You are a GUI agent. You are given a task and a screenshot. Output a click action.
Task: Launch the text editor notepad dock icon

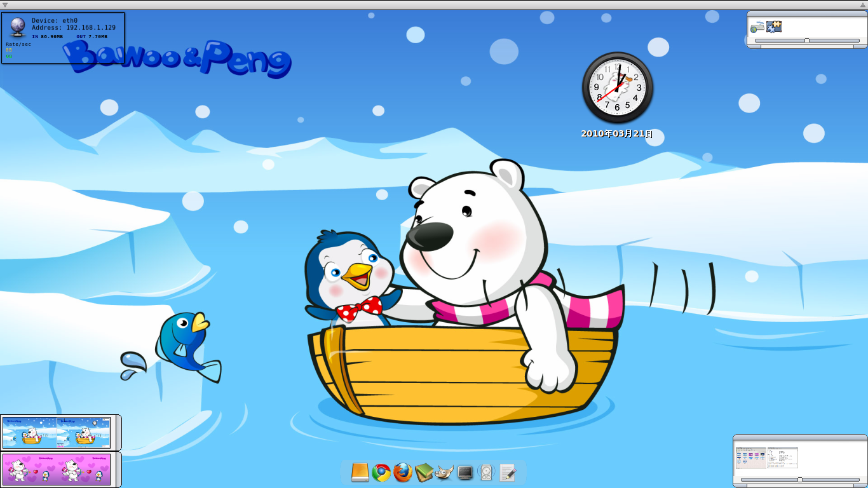pos(507,472)
